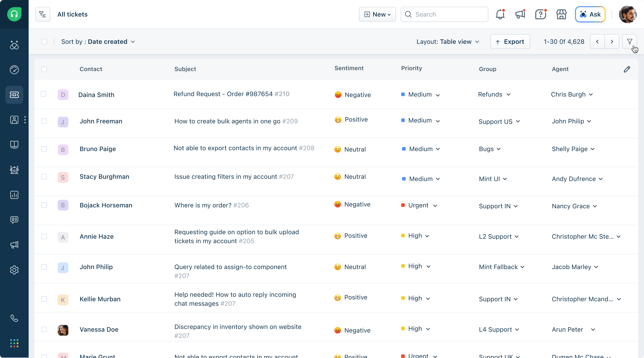The width and height of the screenshot is (644, 358).
Task: Open the Tickets icon in sidebar
Action: click(x=14, y=95)
